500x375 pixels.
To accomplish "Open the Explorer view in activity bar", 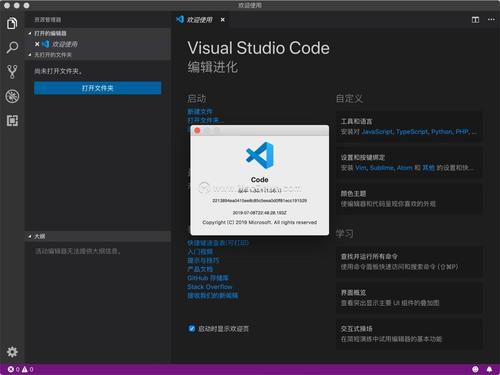I will pyautogui.click(x=12, y=23).
